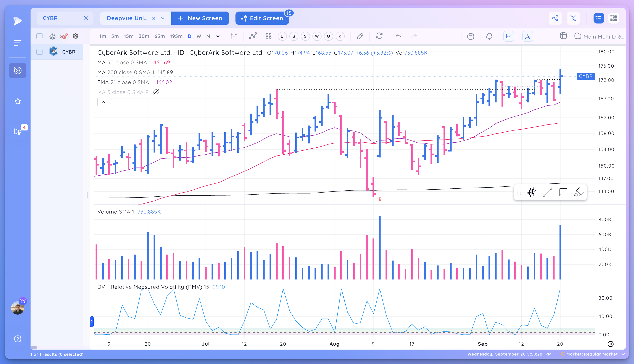Click the X (Twitter) share icon
This screenshot has height=364, width=634.
click(573, 18)
